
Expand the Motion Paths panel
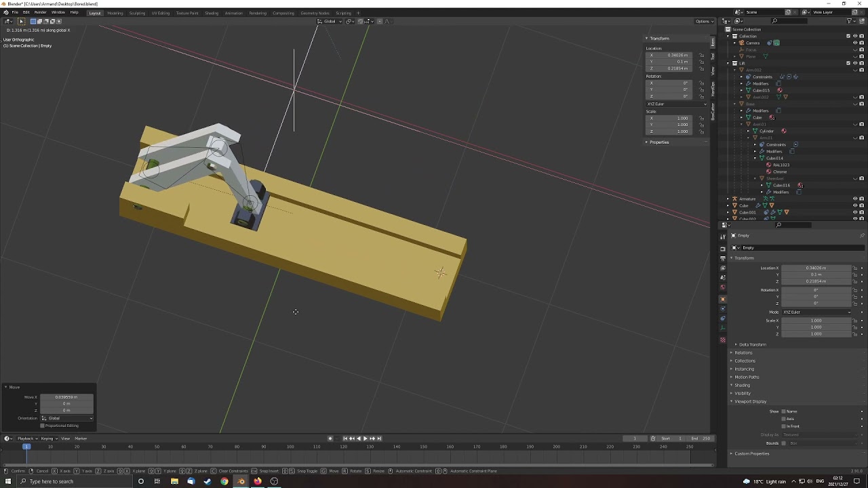(745, 377)
